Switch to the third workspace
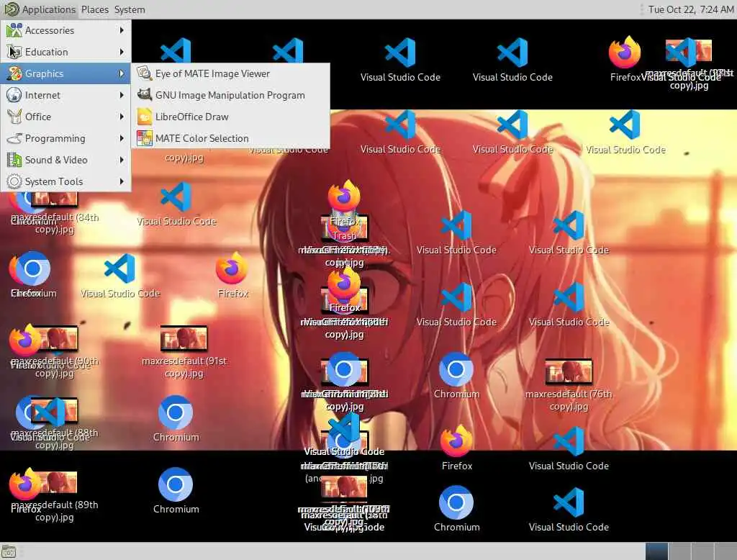 [x=702, y=551]
